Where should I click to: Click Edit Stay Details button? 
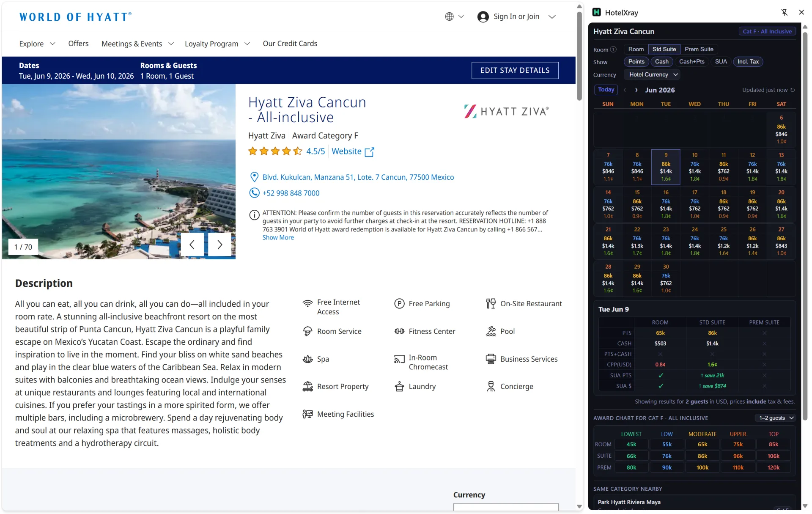pyautogui.click(x=515, y=70)
